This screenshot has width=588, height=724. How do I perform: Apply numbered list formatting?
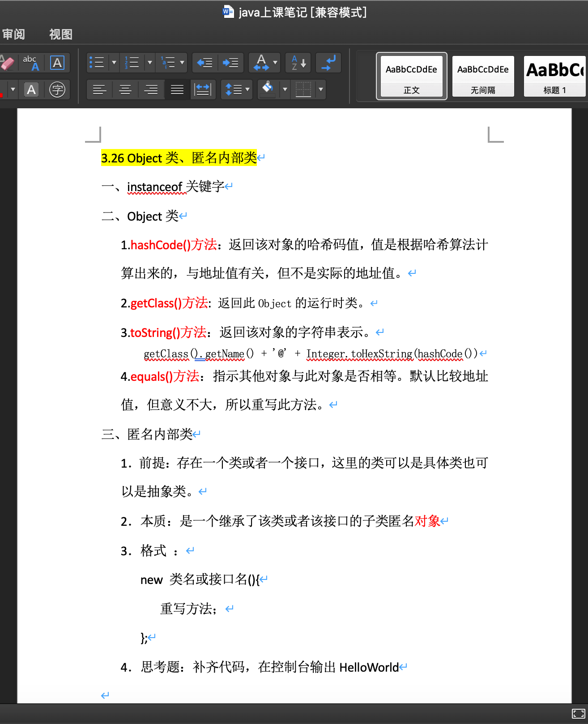click(132, 63)
